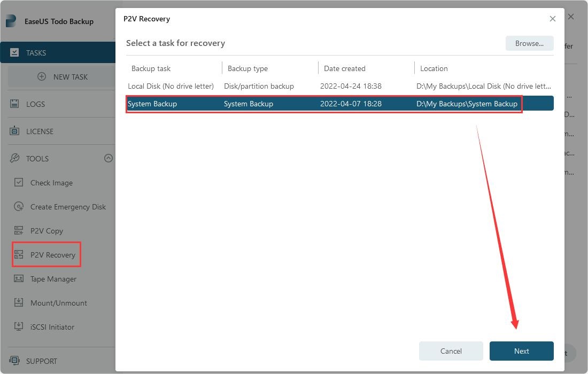The image size is (588, 374).
Task: Click the Browse... button
Action: pyautogui.click(x=529, y=43)
